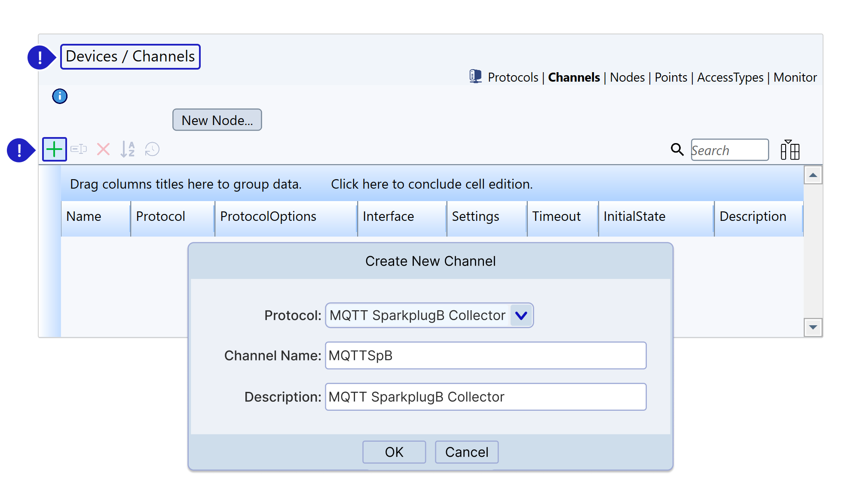The image size is (857, 504).
Task: Click the magnifying glass search icon
Action: pyautogui.click(x=677, y=150)
